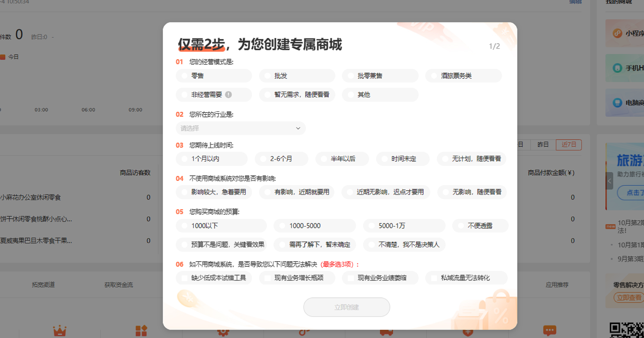The width and height of the screenshot is (644, 338).
Task: Click the orange chat bubble icon
Action: coord(550,330)
